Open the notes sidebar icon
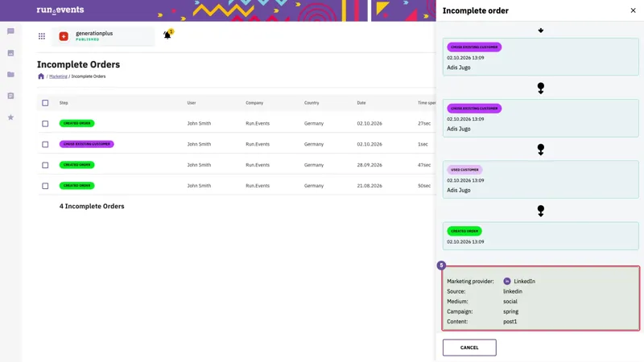644x362 pixels. point(10,96)
